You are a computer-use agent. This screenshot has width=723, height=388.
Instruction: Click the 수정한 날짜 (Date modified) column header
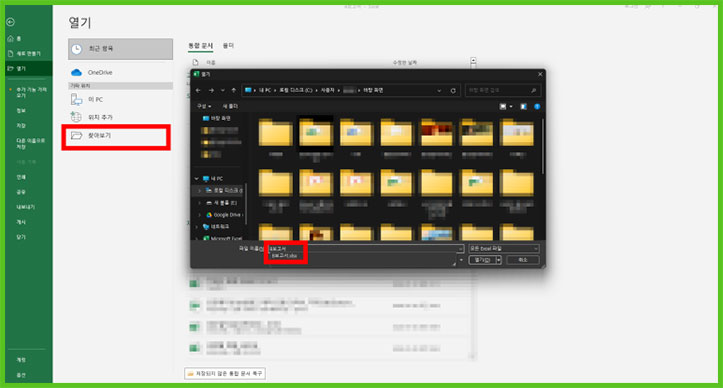point(404,63)
